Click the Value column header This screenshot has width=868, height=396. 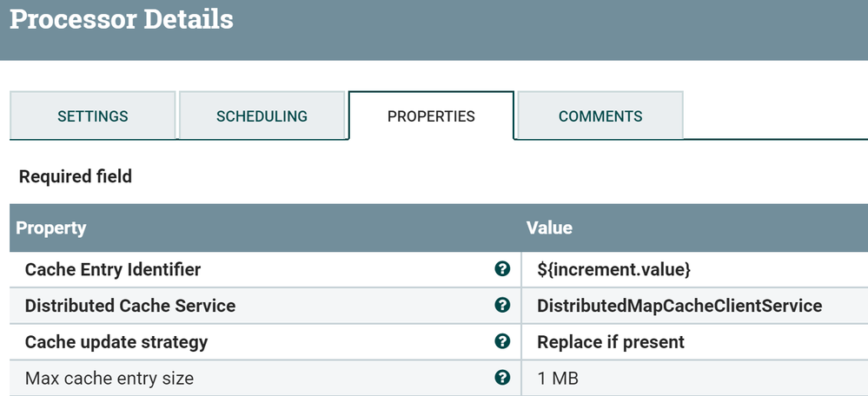click(x=549, y=228)
